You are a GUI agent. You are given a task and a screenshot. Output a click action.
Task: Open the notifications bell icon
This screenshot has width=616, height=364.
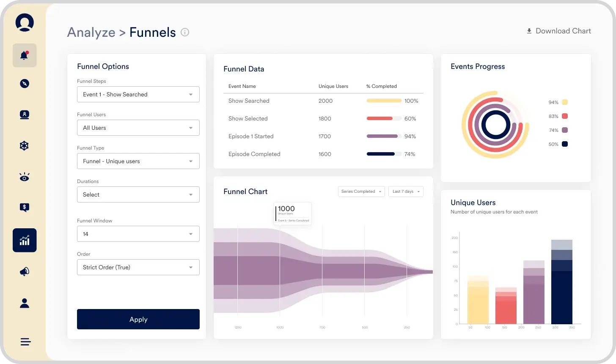pyautogui.click(x=25, y=55)
